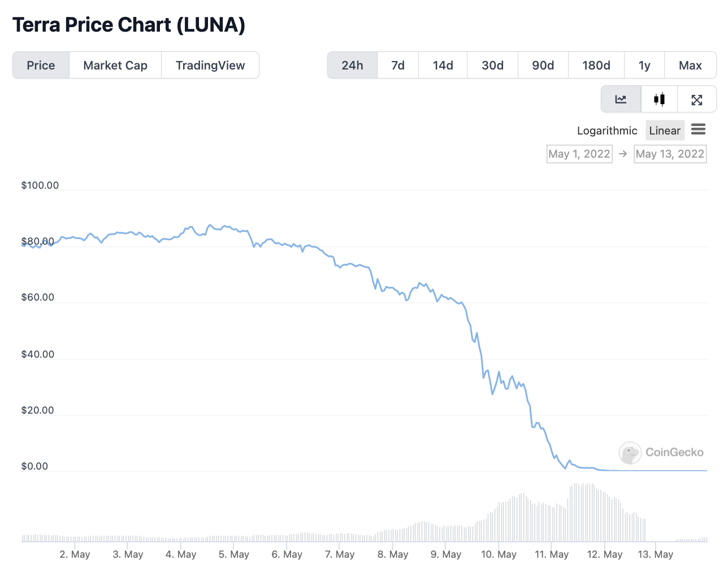Edit the end date May 13, 2022
728x573 pixels.
coord(670,154)
